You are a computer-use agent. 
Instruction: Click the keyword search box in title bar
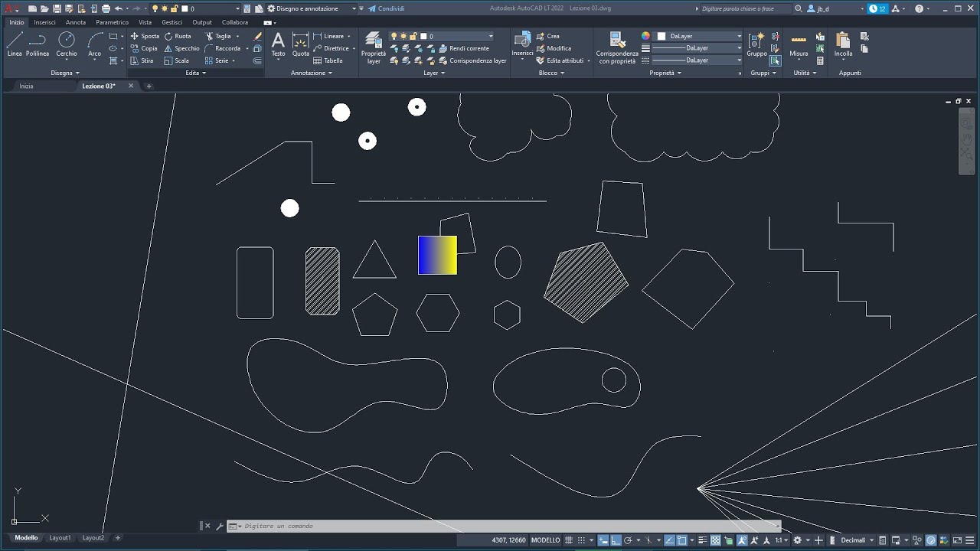[x=746, y=8]
